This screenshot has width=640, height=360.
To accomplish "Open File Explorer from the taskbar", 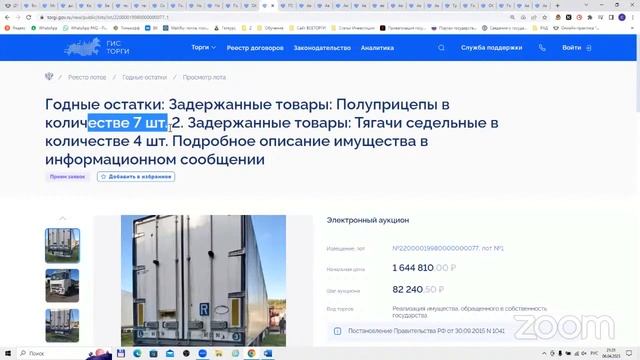I will [219, 353].
